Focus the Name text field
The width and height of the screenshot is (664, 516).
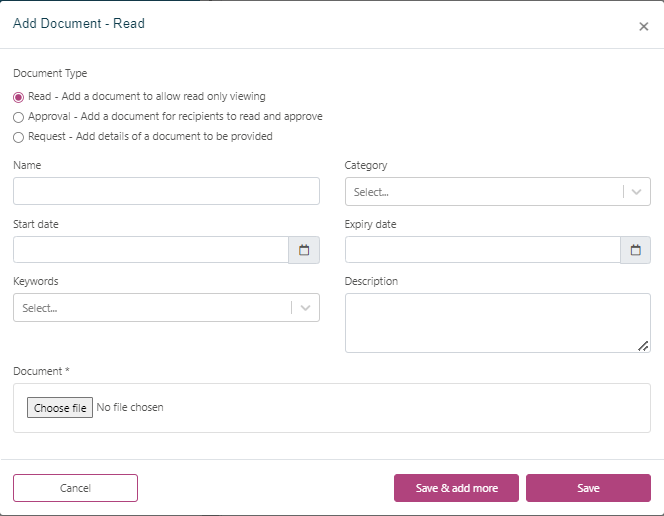[166, 191]
